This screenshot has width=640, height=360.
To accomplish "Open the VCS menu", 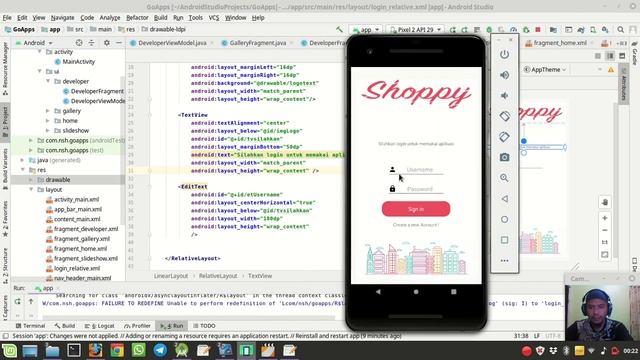I will [x=214, y=18].
